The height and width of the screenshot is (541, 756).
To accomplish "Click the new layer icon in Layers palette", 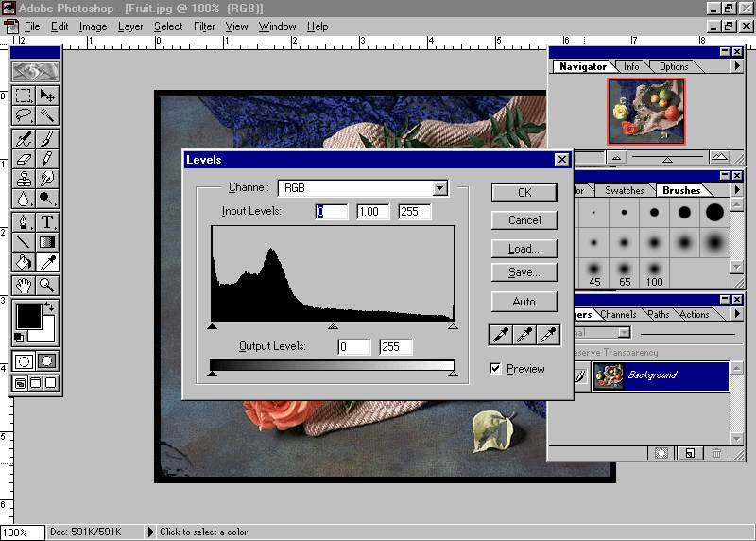I will (690, 453).
